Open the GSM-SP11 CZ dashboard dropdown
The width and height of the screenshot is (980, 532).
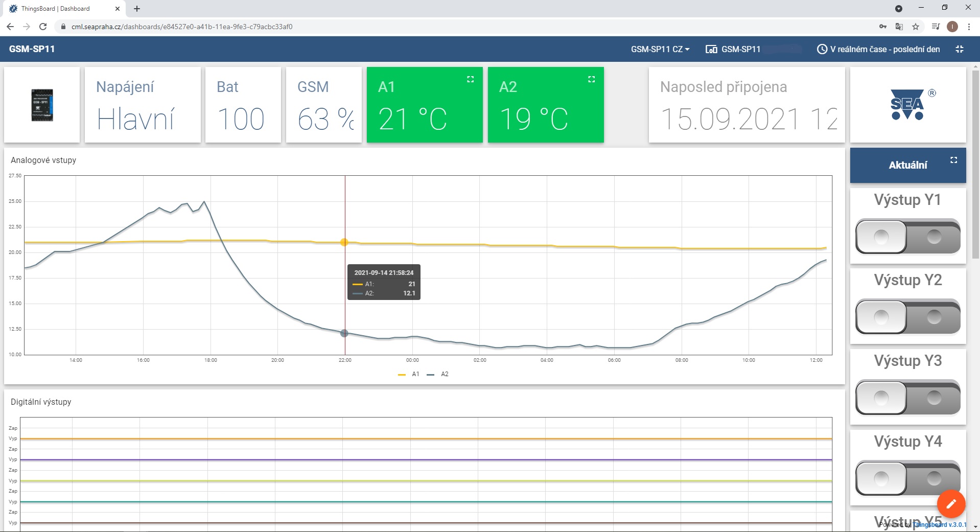click(660, 49)
